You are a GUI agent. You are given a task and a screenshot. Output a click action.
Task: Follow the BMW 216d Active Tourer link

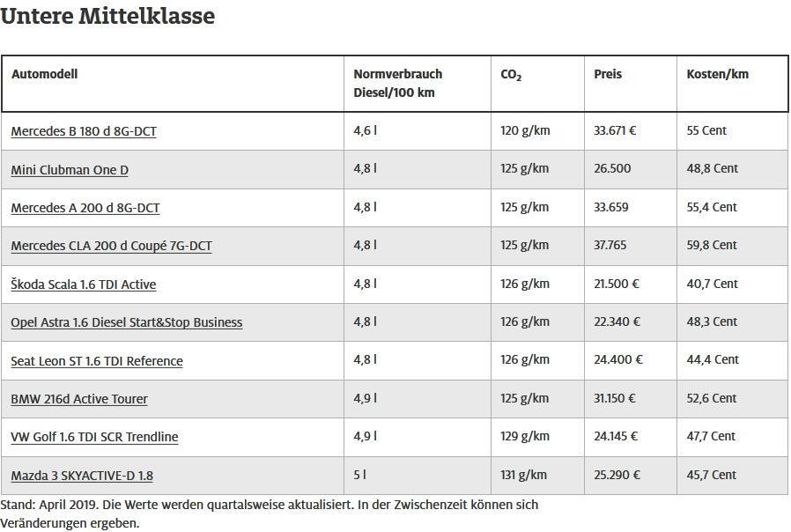pos(79,399)
